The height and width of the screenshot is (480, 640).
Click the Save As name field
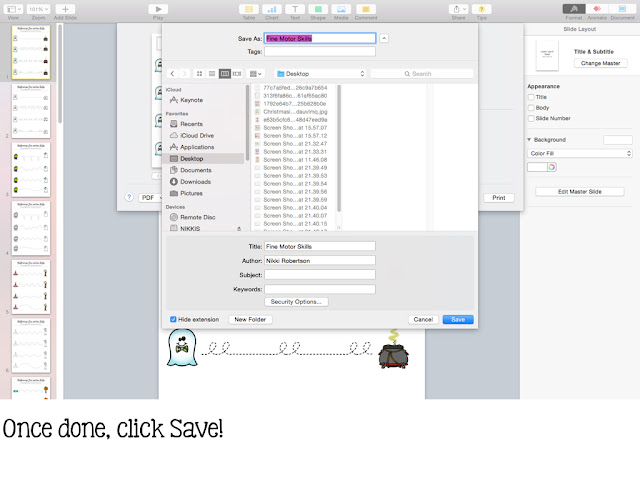point(320,38)
